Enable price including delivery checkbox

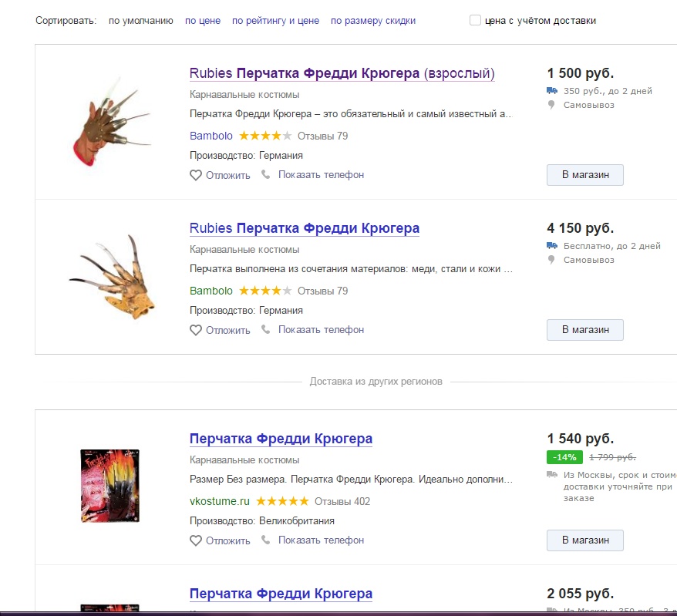point(475,20)
